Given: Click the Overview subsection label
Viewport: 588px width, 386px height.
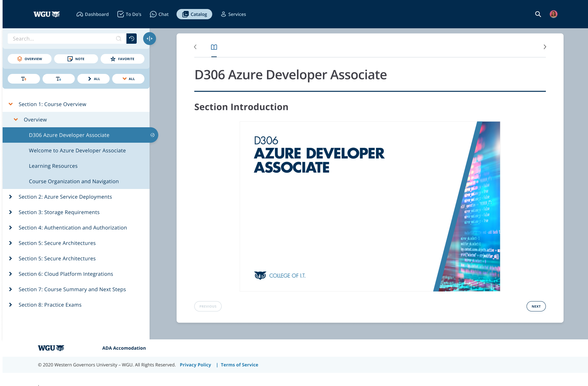Looking at the screenshot, I should click(x=35, y=120).
